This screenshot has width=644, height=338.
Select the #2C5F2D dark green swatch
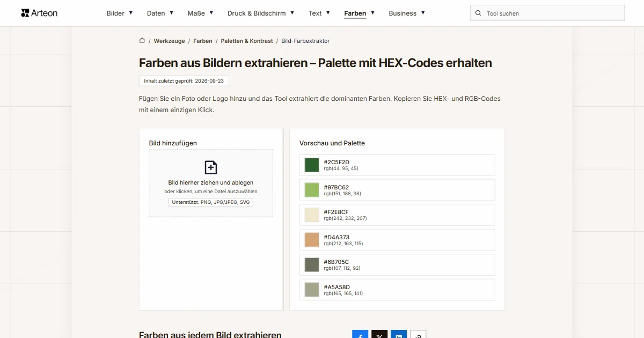point(312,165)
